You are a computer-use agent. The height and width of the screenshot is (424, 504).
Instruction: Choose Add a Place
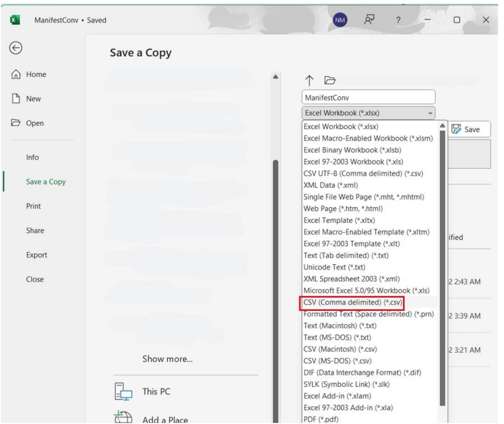pos(165,420)
